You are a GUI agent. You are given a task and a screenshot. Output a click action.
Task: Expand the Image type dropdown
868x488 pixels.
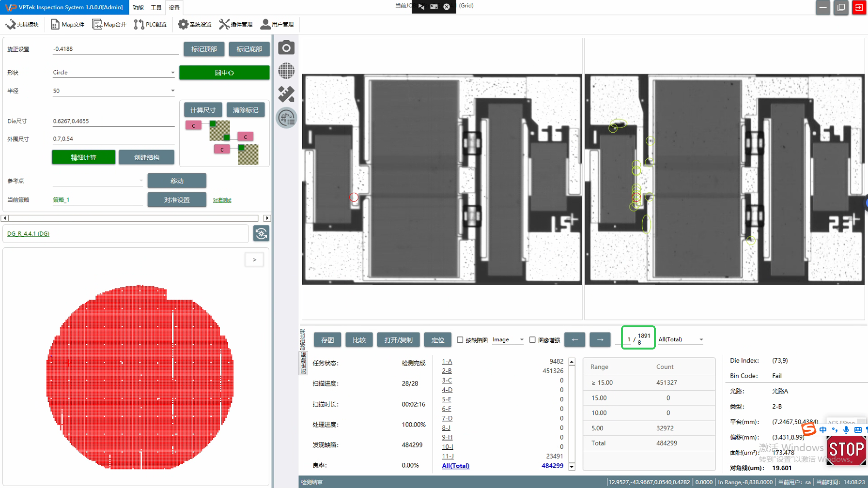(522, 340)
